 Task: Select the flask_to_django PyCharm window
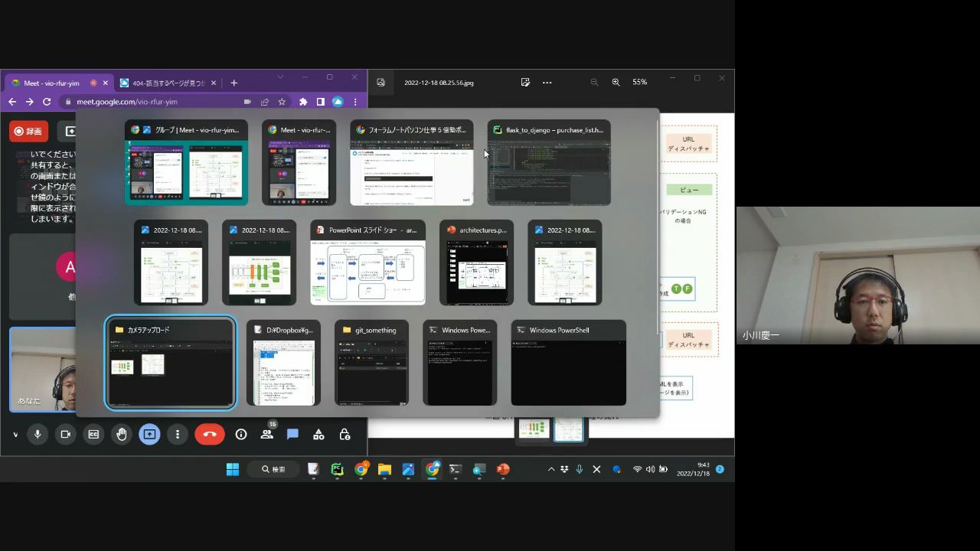coord(549,162)
